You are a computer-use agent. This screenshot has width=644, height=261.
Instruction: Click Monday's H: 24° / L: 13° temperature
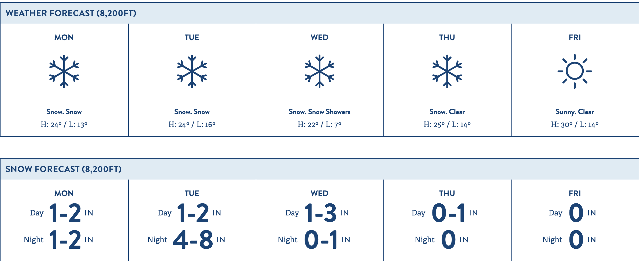(x=64, y=125)
